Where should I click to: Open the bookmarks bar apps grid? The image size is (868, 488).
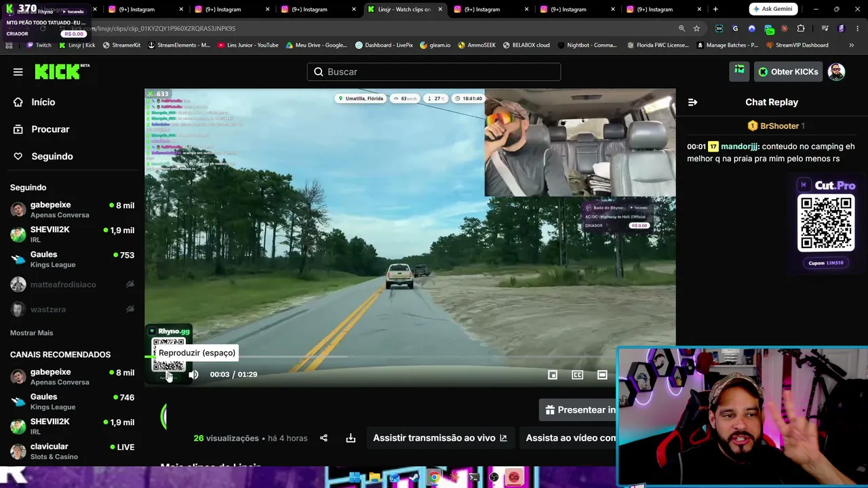(x=9, y=45)
